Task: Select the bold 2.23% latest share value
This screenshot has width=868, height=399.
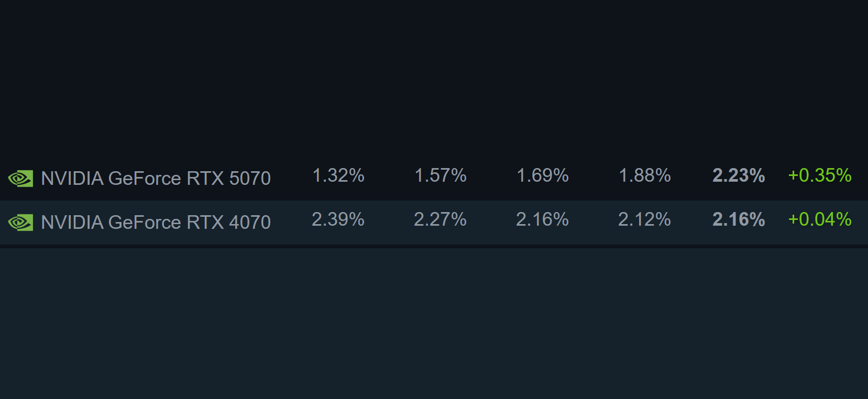Action: (738, 175)
